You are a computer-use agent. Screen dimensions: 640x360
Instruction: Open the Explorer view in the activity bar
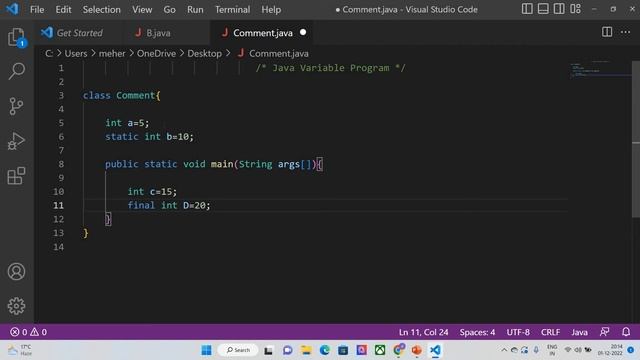[x=16, y=37]
